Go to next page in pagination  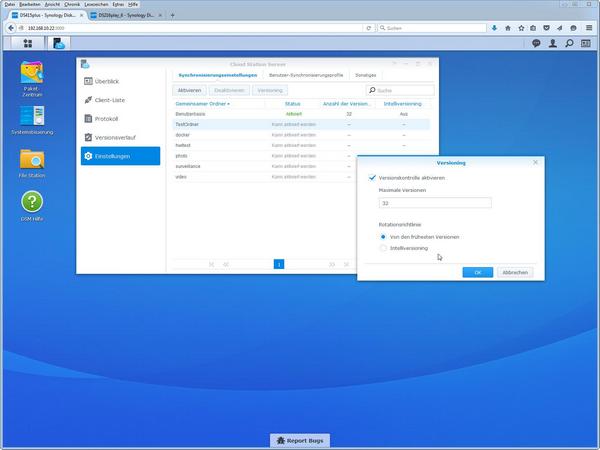pos(332,264)
